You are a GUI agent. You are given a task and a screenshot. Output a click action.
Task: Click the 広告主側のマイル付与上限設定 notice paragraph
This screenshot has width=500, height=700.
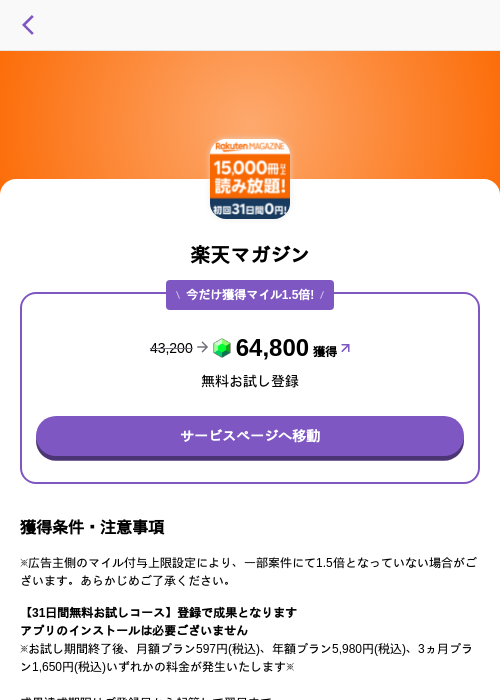click(249, 571)
